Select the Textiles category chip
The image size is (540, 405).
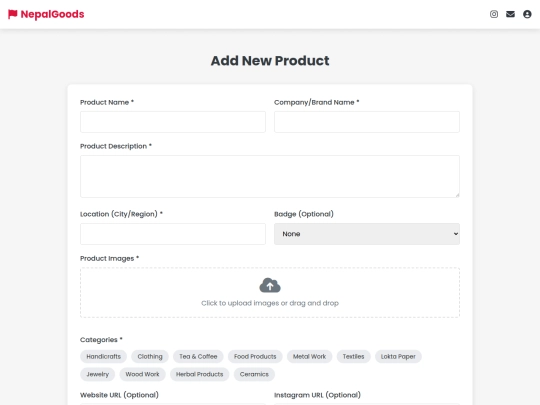[353, 356]
